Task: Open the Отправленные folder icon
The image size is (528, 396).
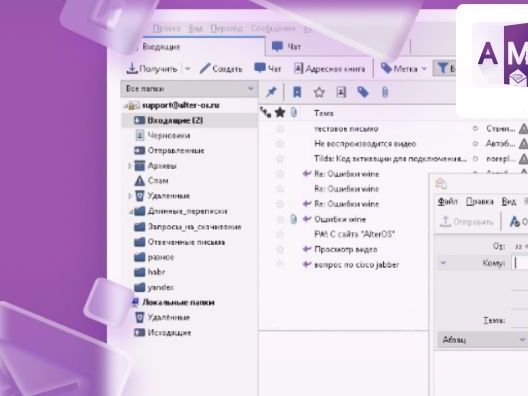Action: 139,151
